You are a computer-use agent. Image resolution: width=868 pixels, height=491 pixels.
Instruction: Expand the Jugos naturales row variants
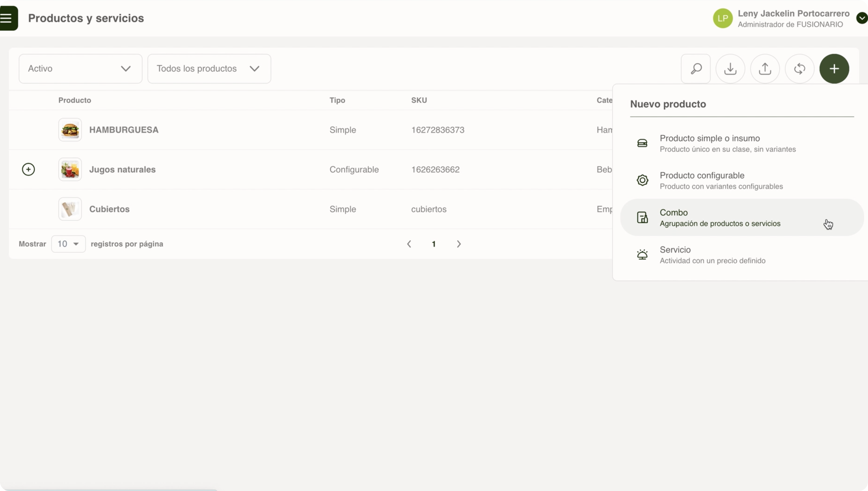(x=28, y=169)
